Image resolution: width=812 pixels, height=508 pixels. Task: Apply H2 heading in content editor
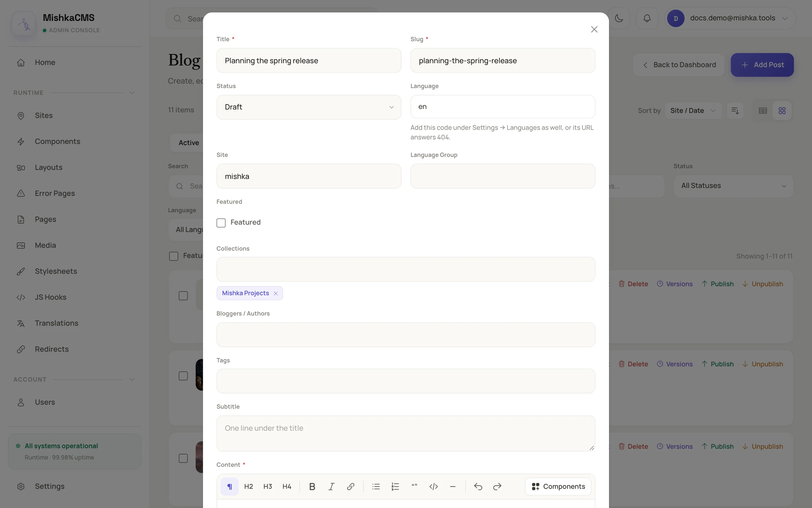pyautogui.click(x=249, y=487)
